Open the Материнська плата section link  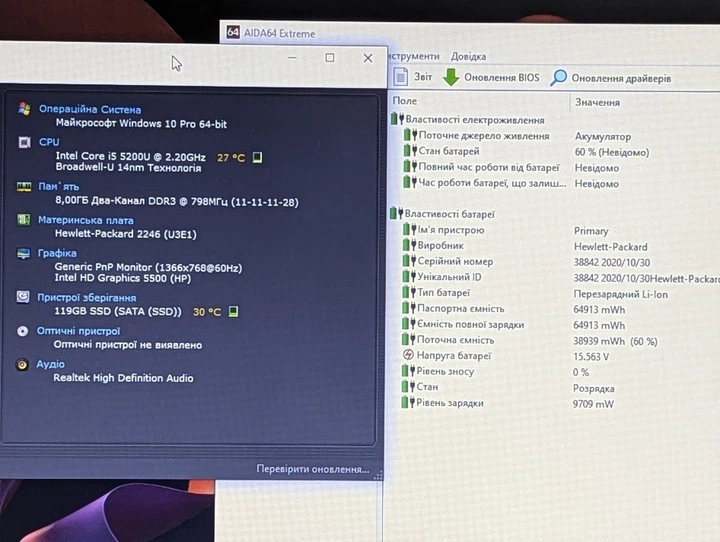click(85, 220)
